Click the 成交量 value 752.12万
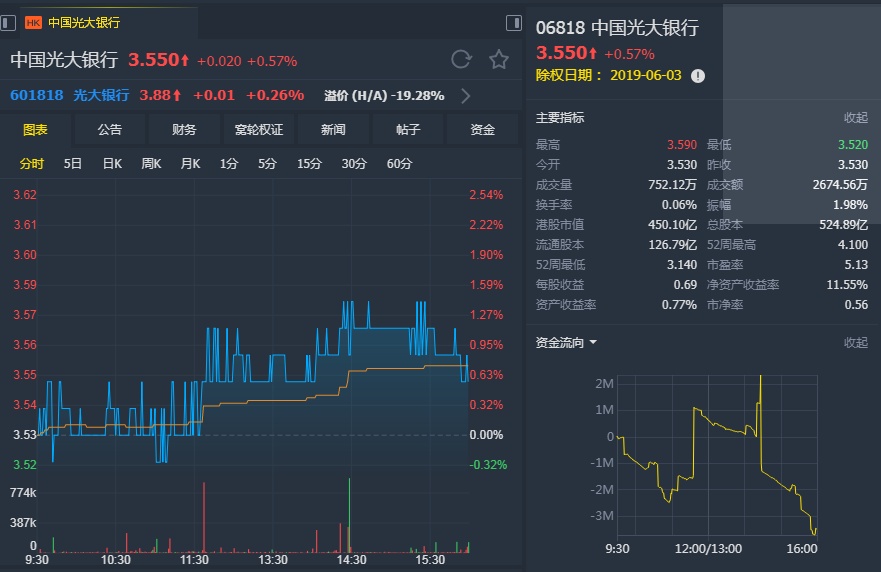 pos(672,185)
